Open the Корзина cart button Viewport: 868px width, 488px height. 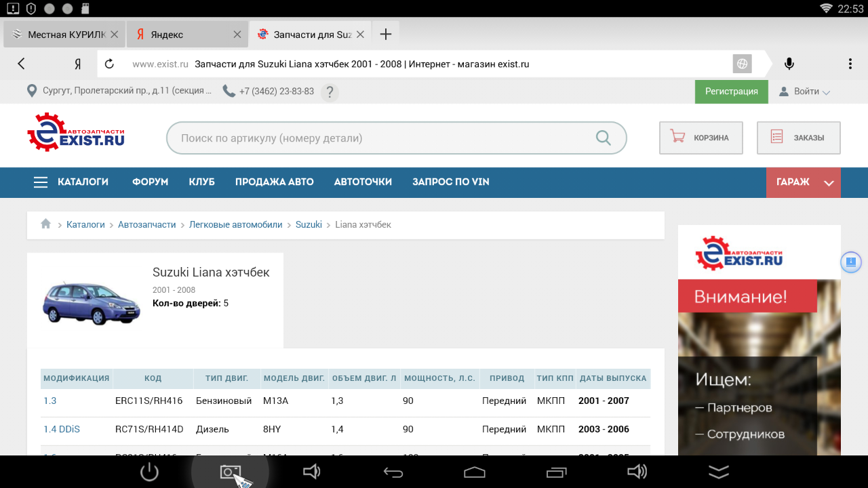point(701,138)
